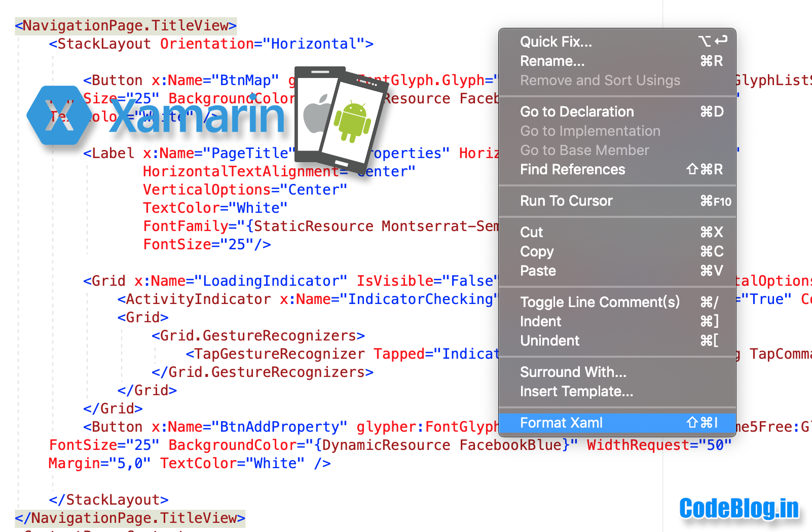
Task: Select Unindent option
Action: pyautogui.click(x=549, y=340)
